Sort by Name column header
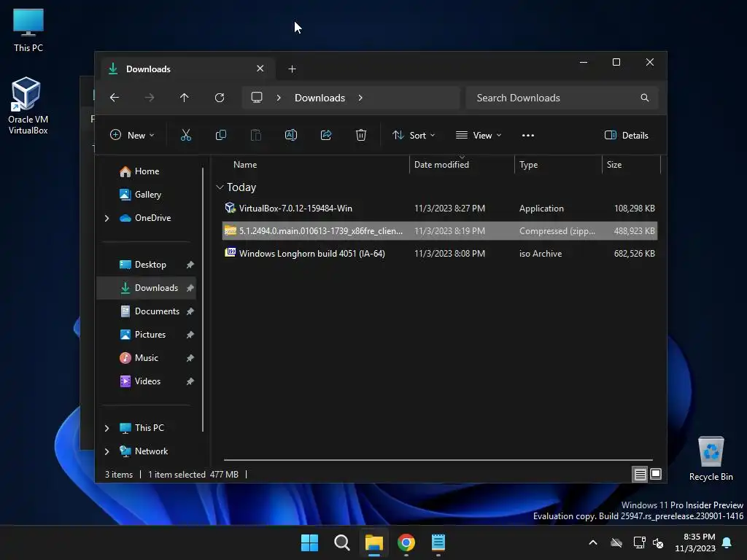 pos(245,165)
